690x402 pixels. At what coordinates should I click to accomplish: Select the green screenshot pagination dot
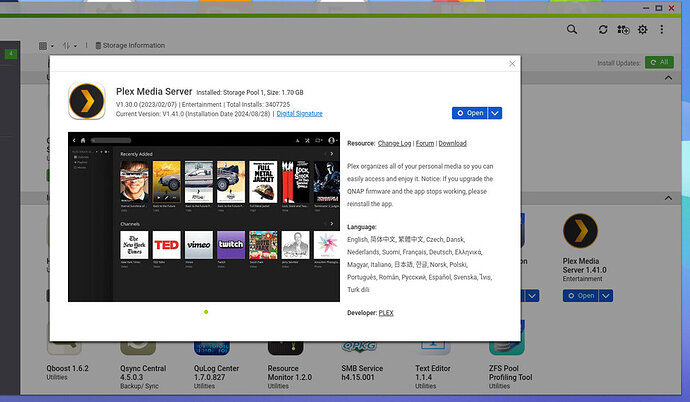206,312
